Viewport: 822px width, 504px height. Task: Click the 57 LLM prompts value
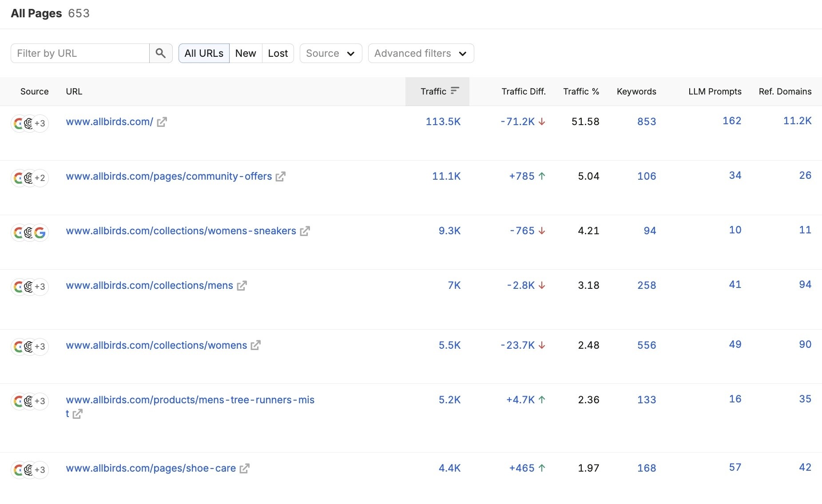click(x=735, y=467)
